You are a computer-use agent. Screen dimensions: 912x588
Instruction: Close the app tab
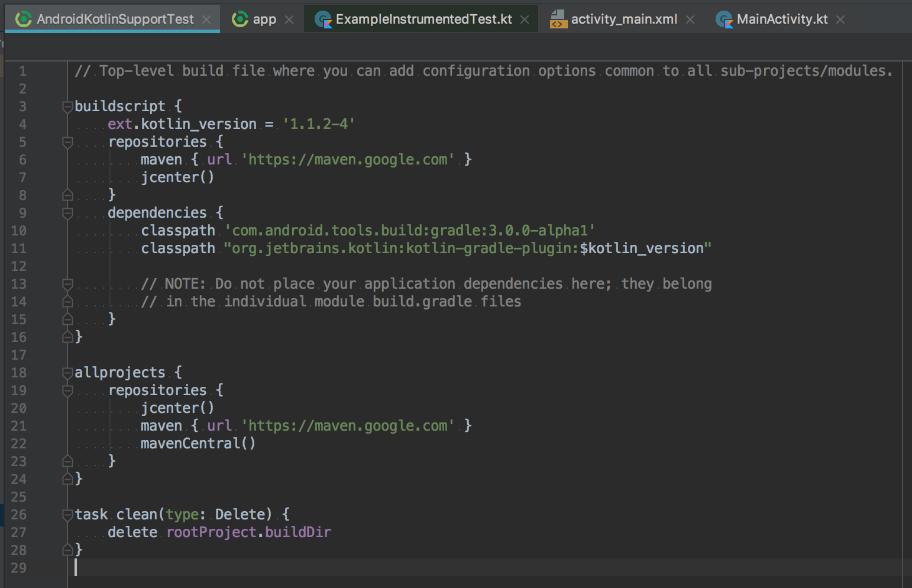(x=289, y=20)
